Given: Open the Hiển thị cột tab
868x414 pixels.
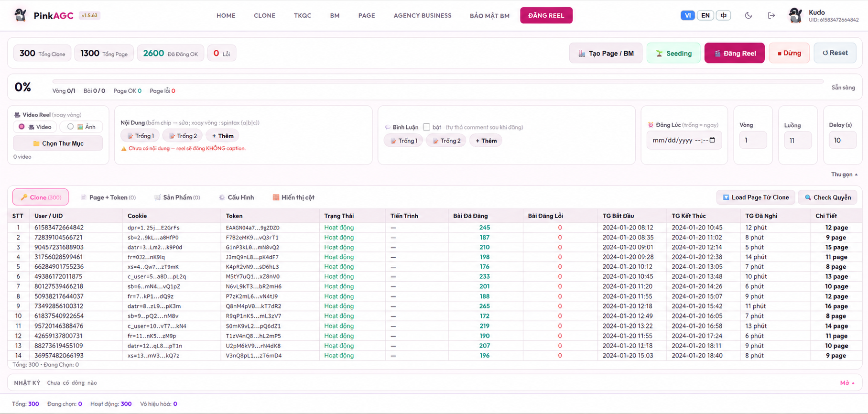Looking at the screenshot, I should pos(293,197).
